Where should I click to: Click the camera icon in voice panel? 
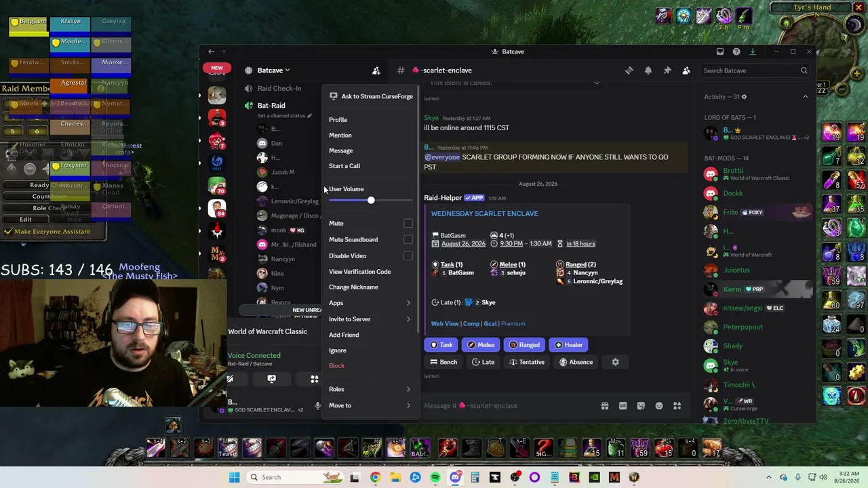tap(230, 379)
